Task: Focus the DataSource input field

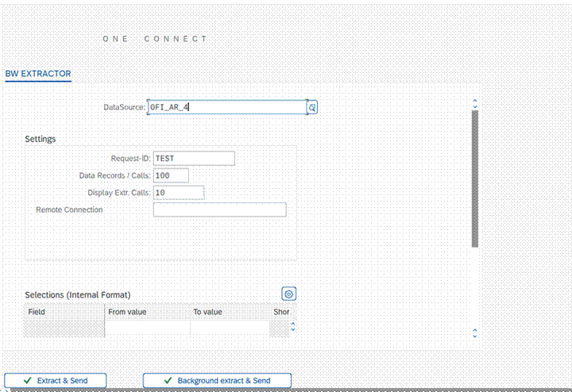Action: [x=226, y=107]
